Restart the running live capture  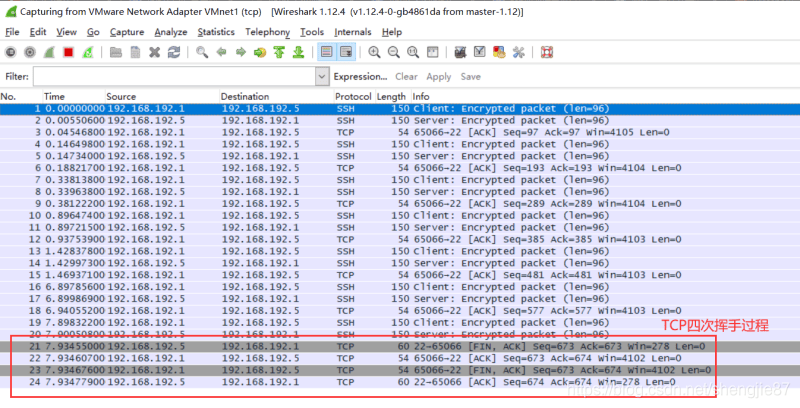(x=88, y=52)
